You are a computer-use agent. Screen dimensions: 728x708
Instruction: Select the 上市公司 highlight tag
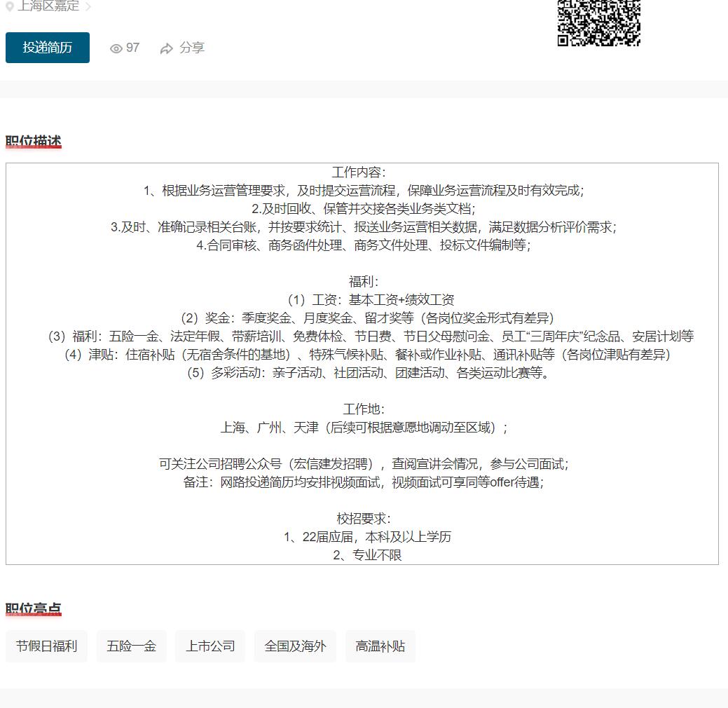coord(210,646)
